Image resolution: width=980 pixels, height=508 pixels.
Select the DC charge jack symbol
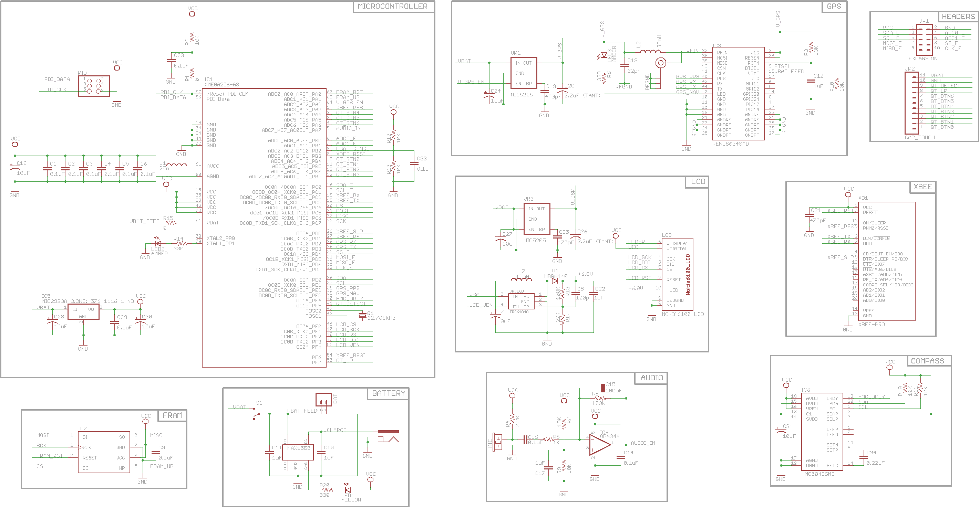click(388, 436)
